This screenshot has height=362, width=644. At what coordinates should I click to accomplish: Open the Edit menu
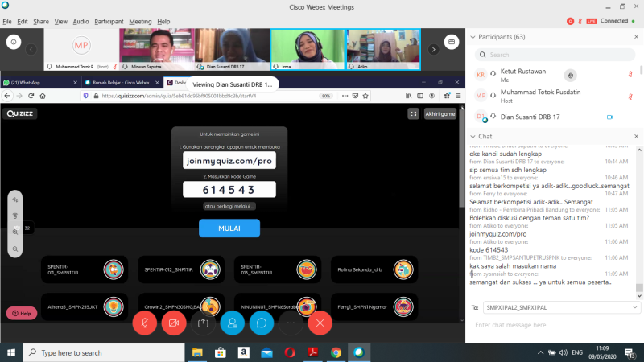23,22
